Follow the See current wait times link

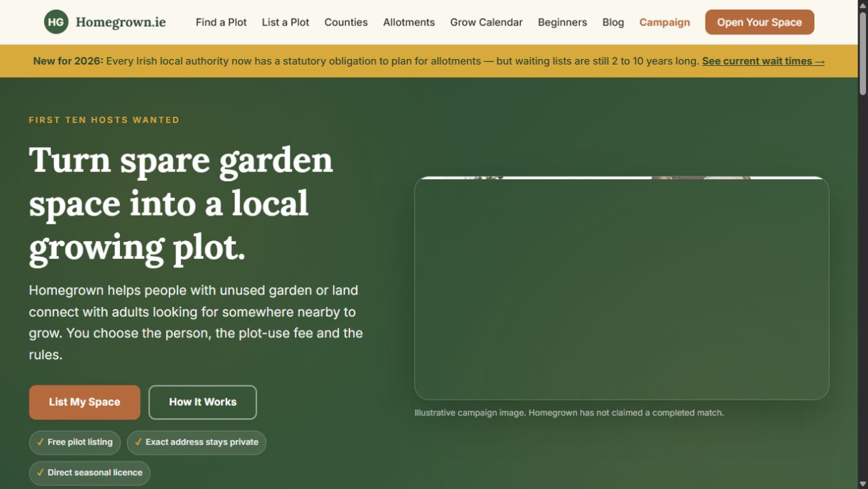pos(763,61)
